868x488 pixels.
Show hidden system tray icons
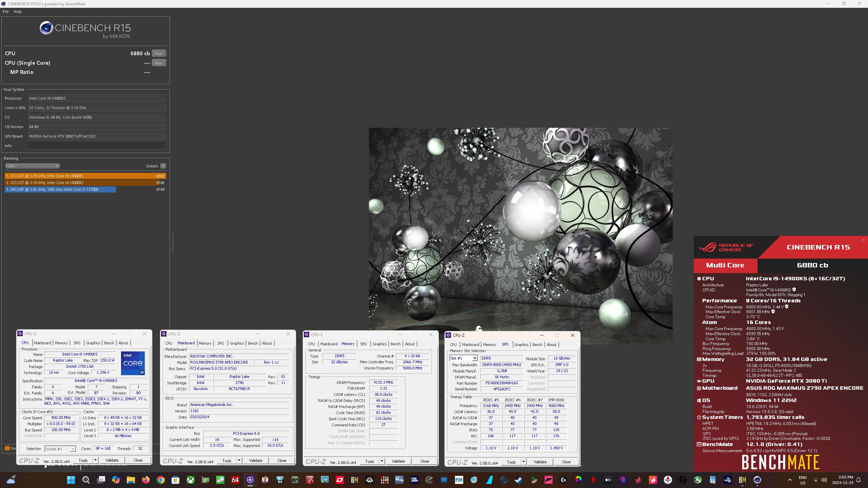pyautogui.click(x=790, y=480)
